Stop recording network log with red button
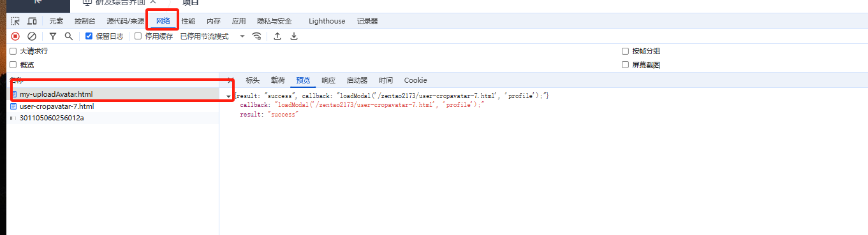 (x=15, y=36)
